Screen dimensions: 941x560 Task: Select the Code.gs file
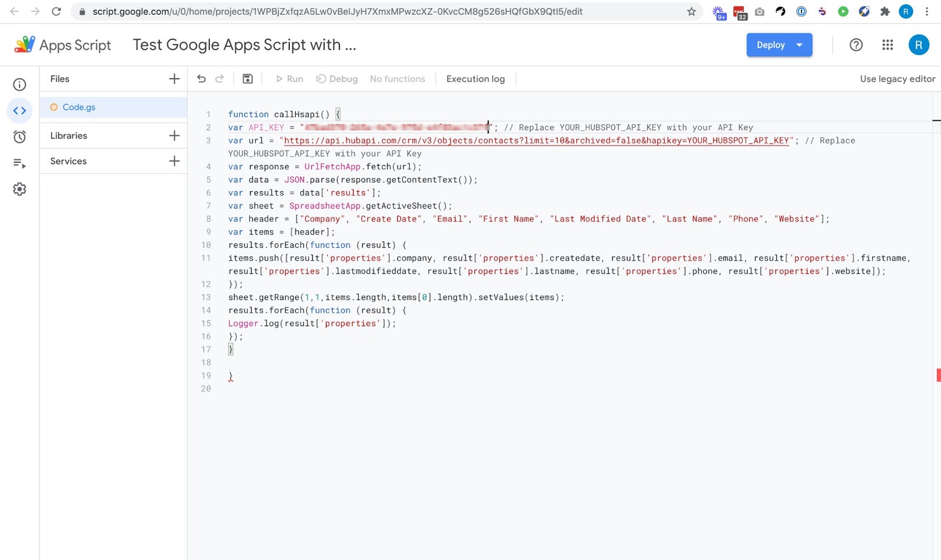tap(114, 107)
